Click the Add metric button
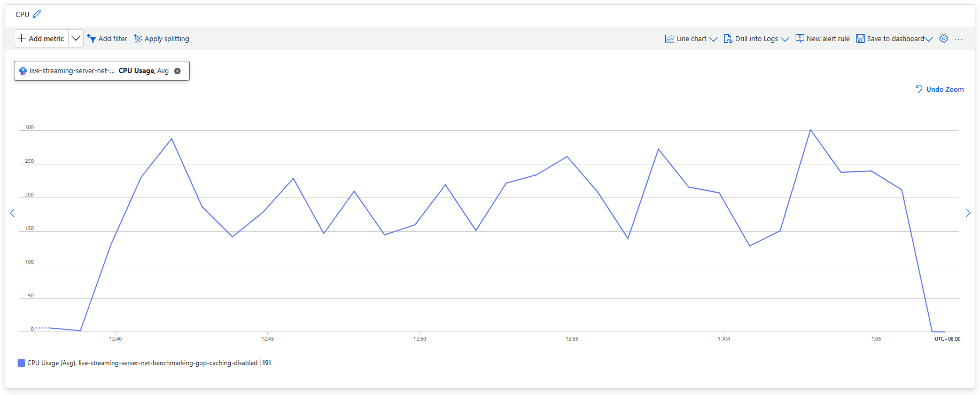The height and width of the screenshot is (395, 980). point(41,38)
